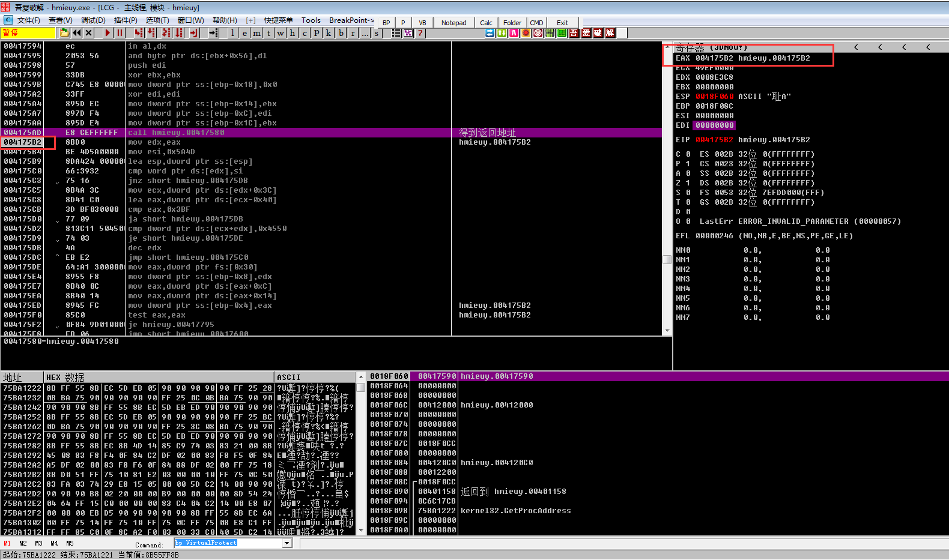Screen dimensions: 949x560
Task: Show Call stack with the 'k' button
Action: [x=329, y=33]
